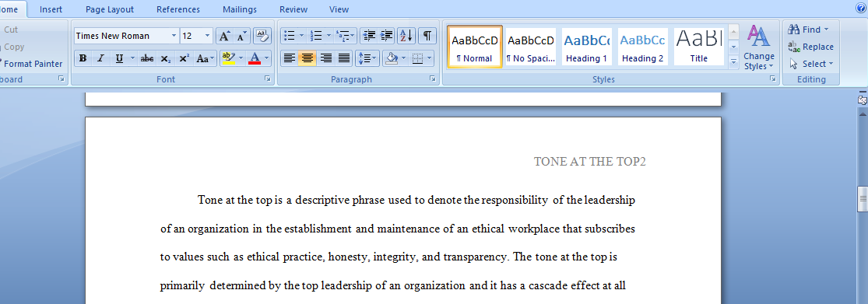Apply text highlight color
Viewport: 868px width, 304px height.
coord(228,58)
